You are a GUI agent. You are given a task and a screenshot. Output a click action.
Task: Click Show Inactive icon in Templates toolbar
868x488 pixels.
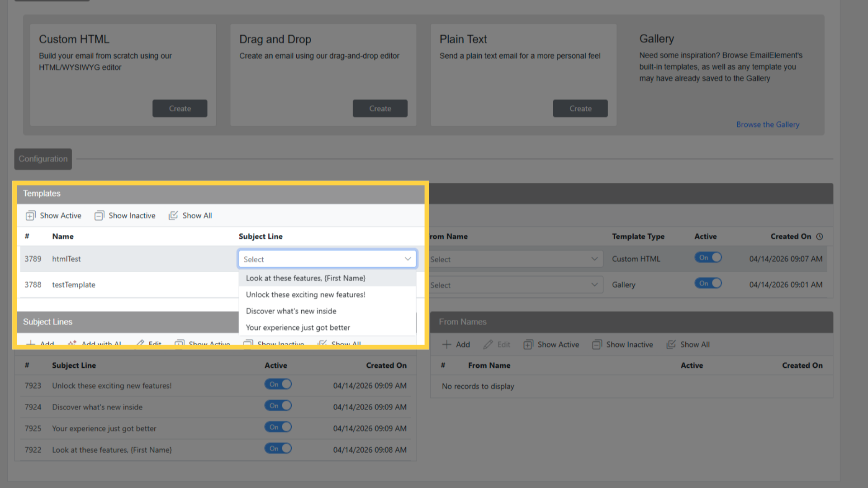pyautogui.click(x=99, y=216)
